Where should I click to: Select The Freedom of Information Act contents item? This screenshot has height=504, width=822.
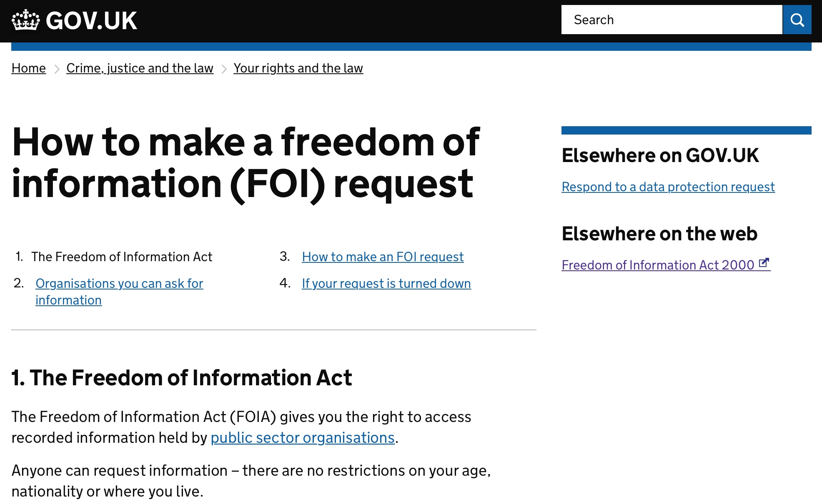coord(122,257)
